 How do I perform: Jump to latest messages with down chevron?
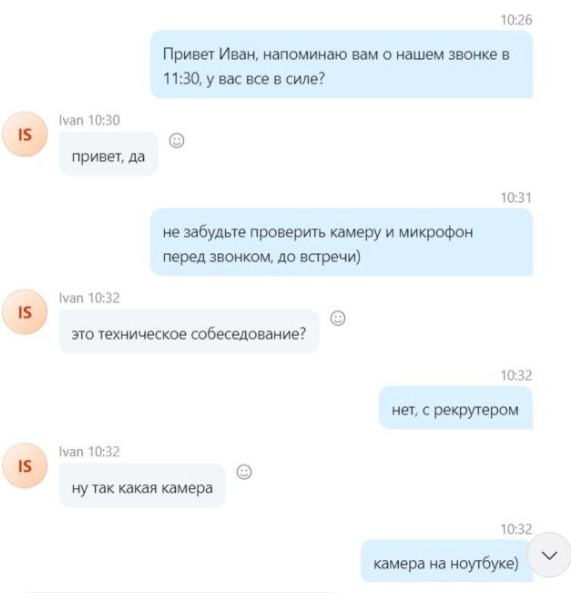(549, 555)
